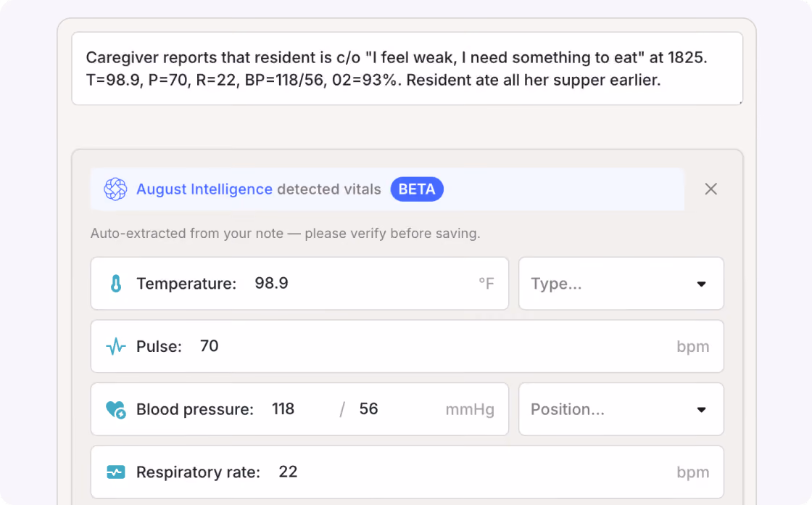Screen dimensions: 812x505
Task: Click the respiratory rate monitor icon
Action: (x=116, y=472)
